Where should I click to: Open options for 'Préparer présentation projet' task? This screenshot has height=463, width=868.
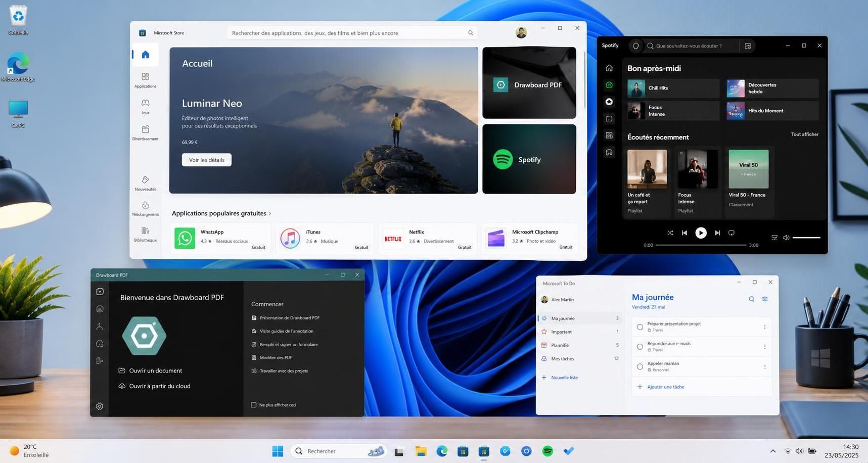(764, 327)
